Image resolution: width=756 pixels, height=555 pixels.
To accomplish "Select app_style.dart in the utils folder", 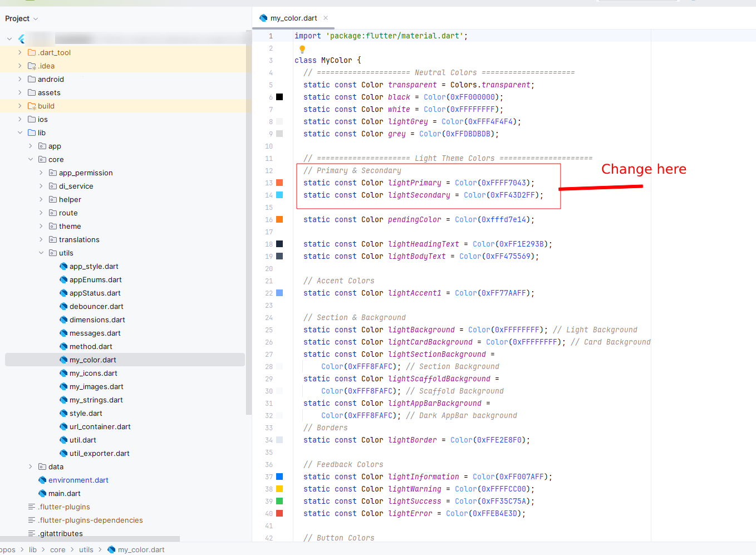I will point(94,266).
